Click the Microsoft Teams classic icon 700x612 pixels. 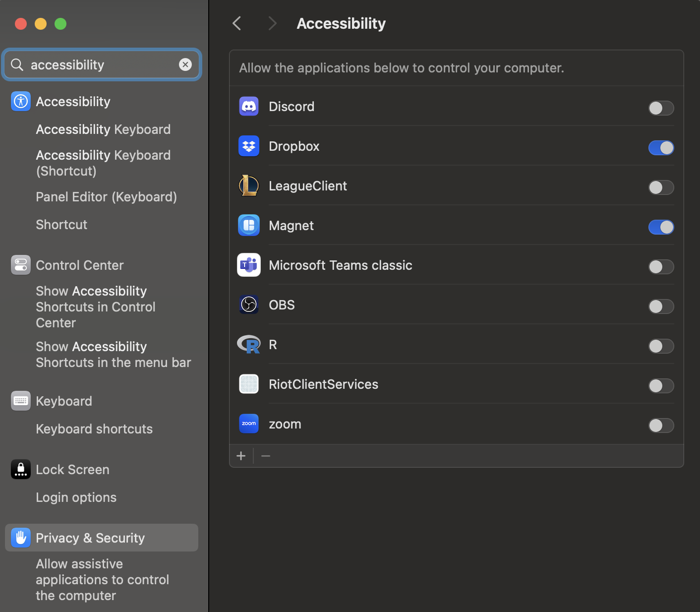pyautogui.click(x=249, y=265)
